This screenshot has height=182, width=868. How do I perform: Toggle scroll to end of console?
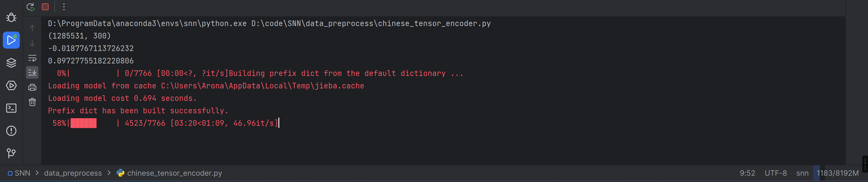point(32,72)
